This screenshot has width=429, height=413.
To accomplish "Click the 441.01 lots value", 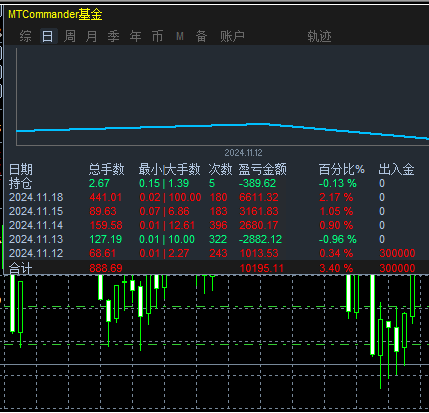I will (x=106, y=197).
